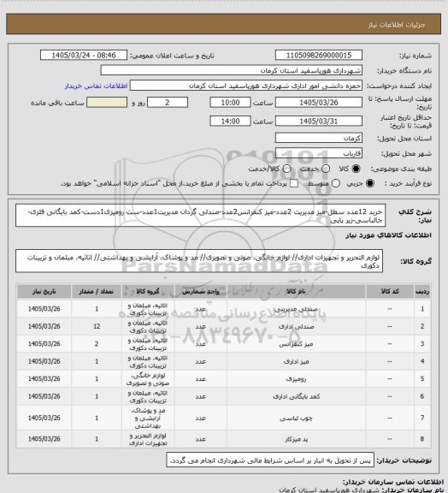The width and height of the screenshot is (448, 493).
Task: Select the چوب لباسی item name cell
Action: [296, 418]
